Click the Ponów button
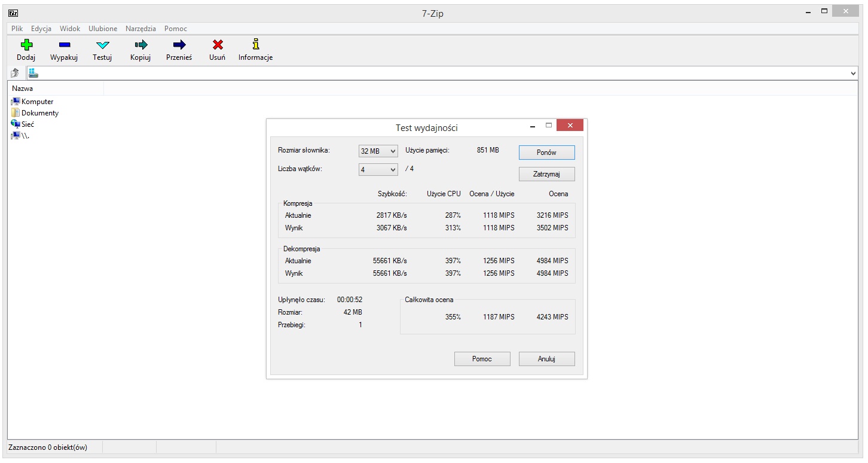868x463 pixels. [547, 153]
